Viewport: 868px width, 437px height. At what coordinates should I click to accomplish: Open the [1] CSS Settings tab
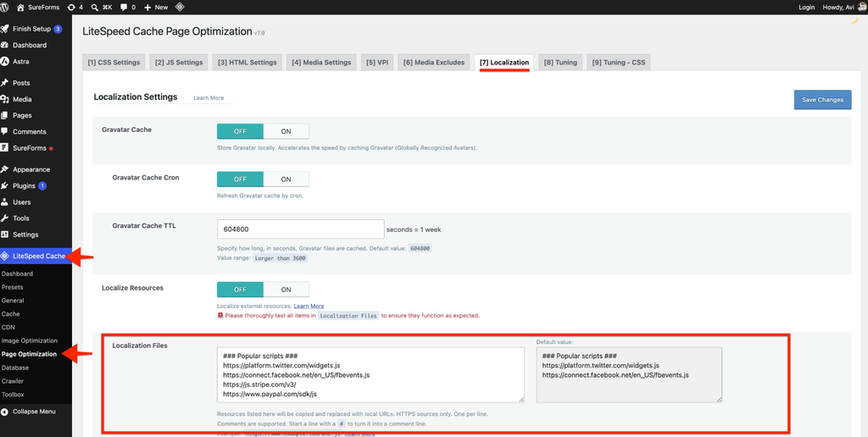(114, 63)
